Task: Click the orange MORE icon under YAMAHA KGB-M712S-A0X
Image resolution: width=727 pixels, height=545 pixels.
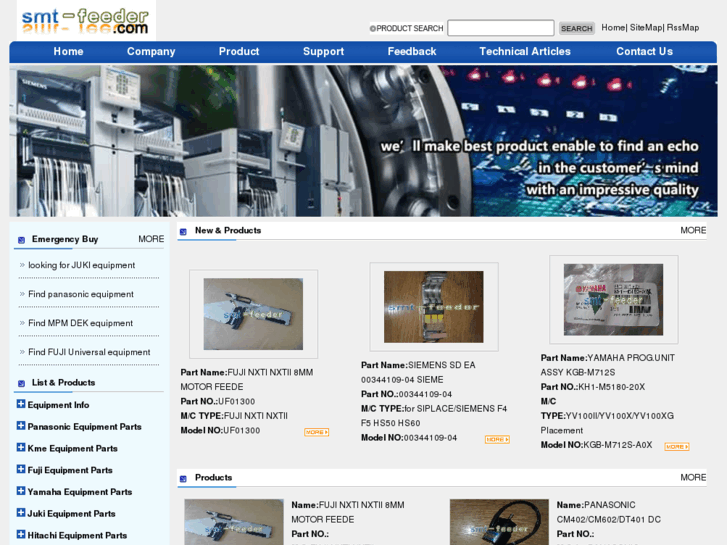Action: (x=677, y=447)
